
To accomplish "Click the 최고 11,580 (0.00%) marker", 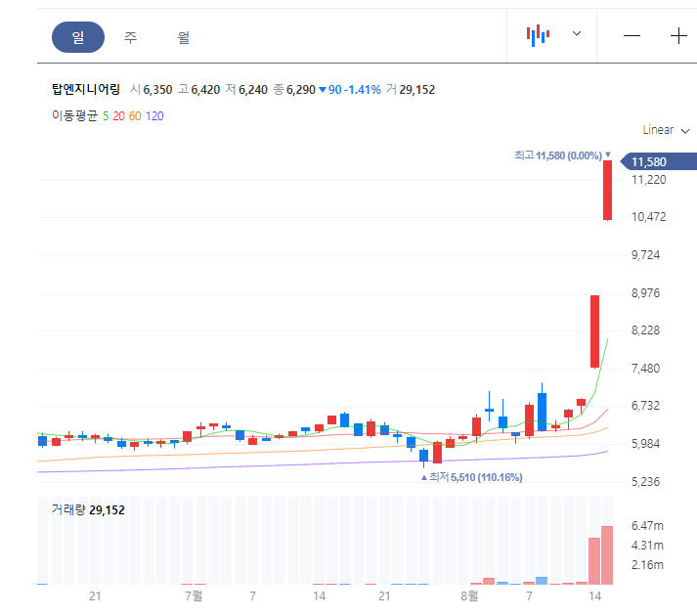I will tap(562, 155).
